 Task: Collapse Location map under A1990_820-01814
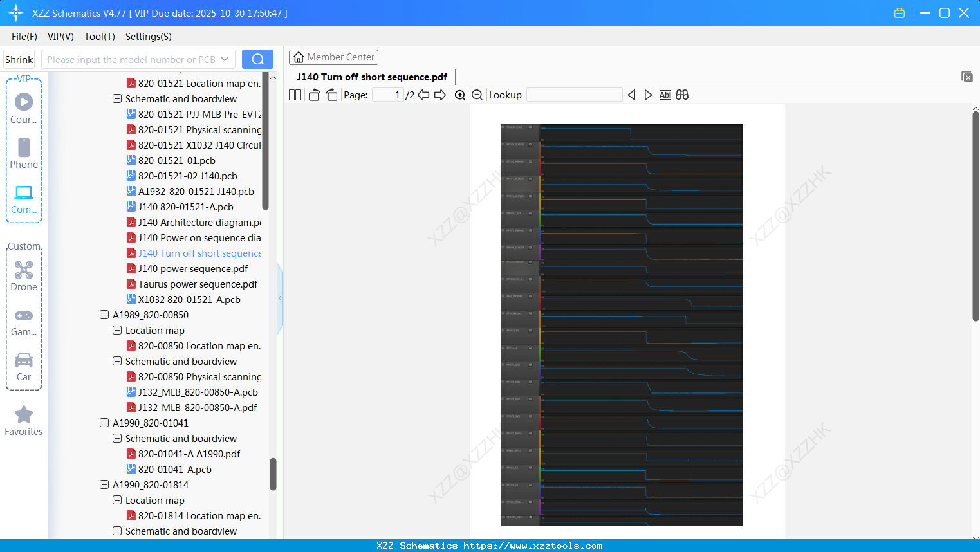(x=117, y=500)
